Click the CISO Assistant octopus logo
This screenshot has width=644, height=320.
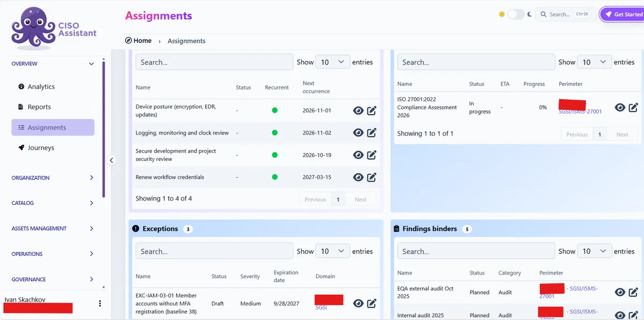pos(33,28)
